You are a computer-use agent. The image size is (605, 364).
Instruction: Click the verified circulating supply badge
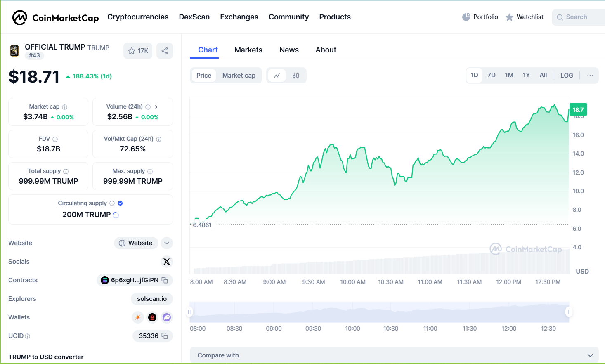tap(120, 203)
